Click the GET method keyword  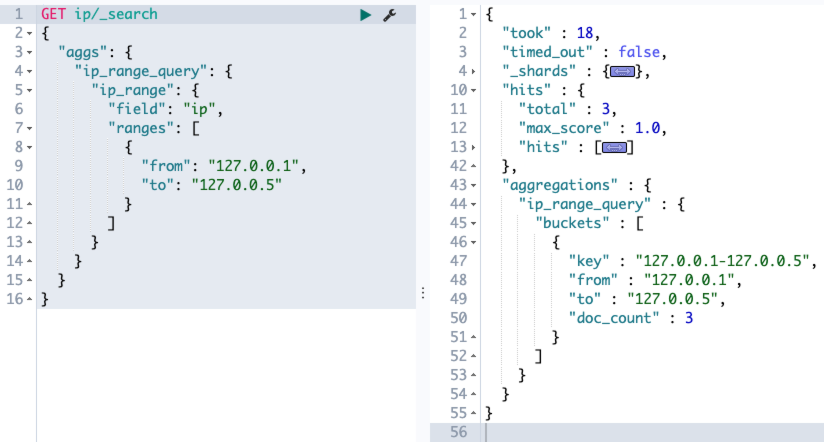pos(53,14)
